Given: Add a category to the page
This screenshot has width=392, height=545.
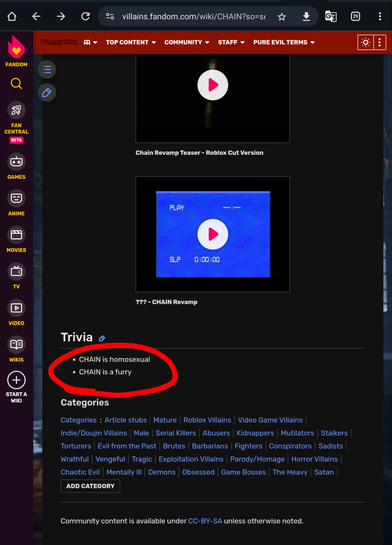Looking at the screenshot, I should pos(90,486).
